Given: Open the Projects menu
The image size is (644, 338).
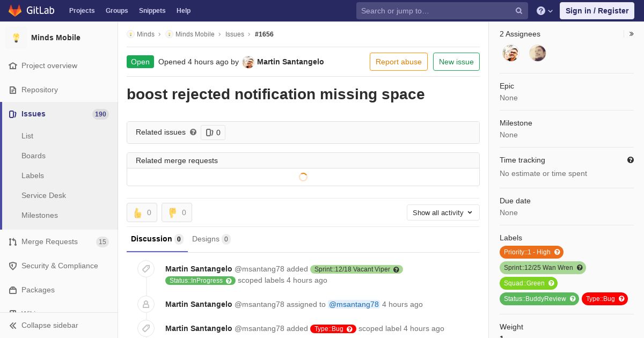Looking at the screenshot, I should coord(82,11).
